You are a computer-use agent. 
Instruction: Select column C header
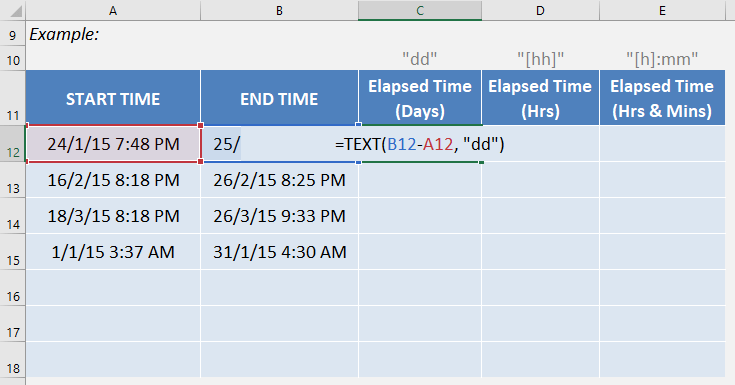click(420, 10)
